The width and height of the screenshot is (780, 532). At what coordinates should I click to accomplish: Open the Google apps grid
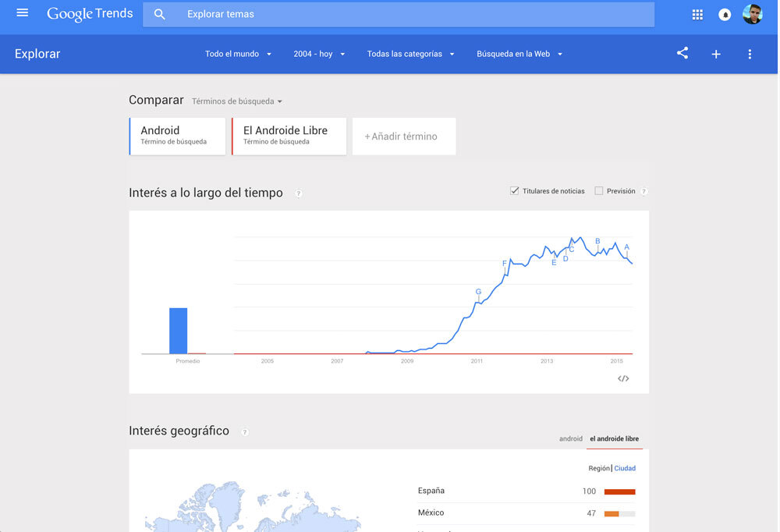pyautogui.click(x=697, y=14)
